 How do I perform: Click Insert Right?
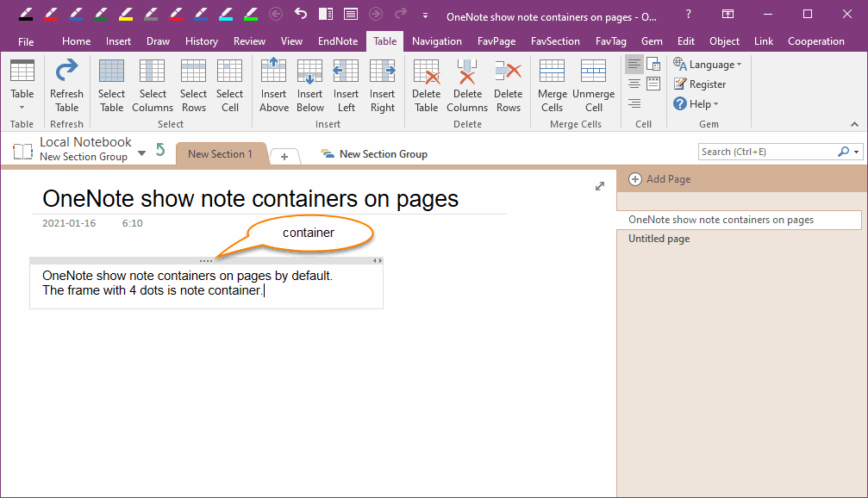click(x=383, y=86)
